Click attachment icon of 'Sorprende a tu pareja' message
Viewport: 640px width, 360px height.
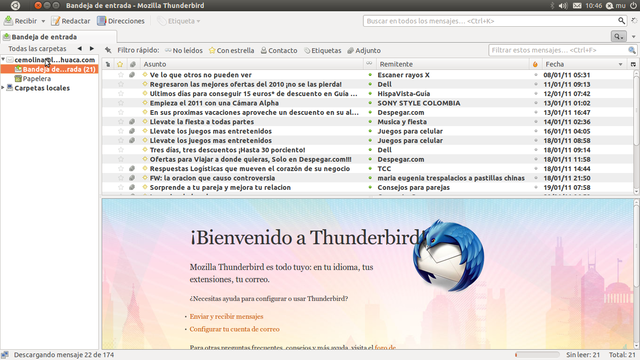click(x=132, y=187)
